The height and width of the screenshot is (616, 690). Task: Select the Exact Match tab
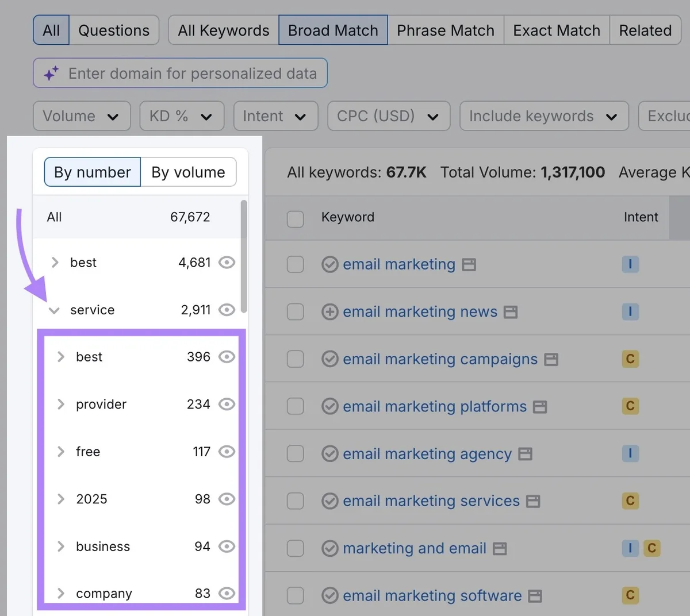[x=557, y=30]
